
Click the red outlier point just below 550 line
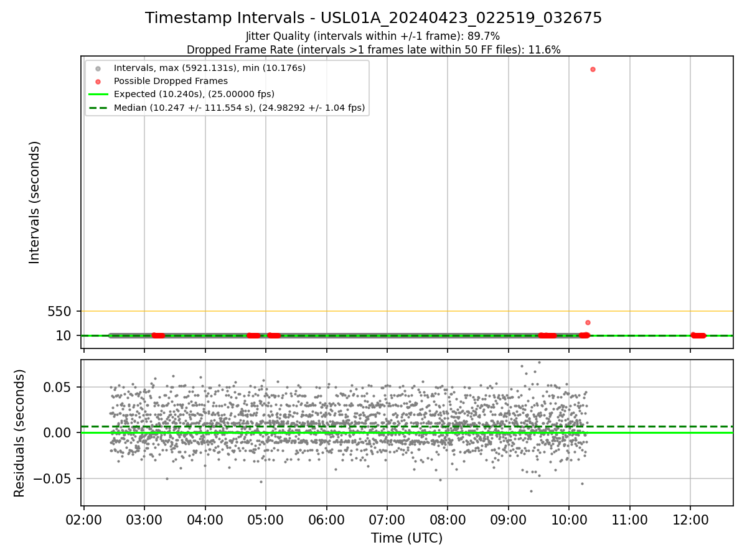(588, 322)
